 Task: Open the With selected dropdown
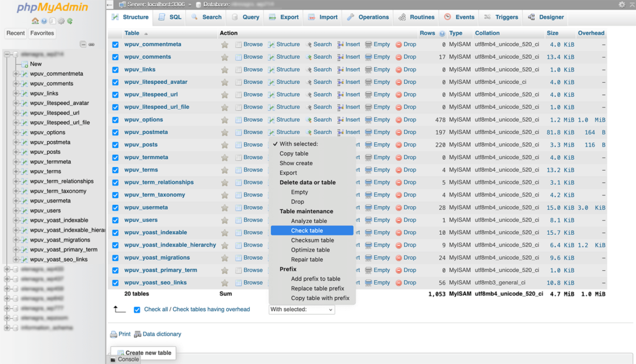(302, 309)
